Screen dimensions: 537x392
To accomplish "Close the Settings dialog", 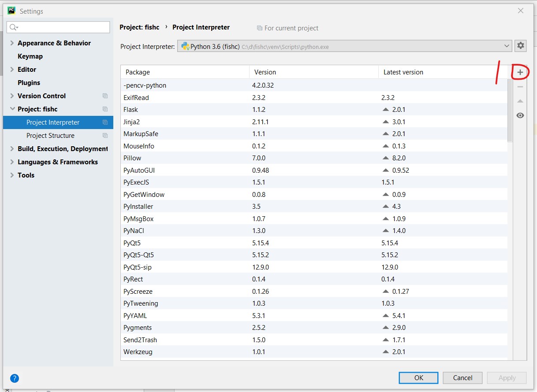I will pyautogui.click(x=521, y=11).
